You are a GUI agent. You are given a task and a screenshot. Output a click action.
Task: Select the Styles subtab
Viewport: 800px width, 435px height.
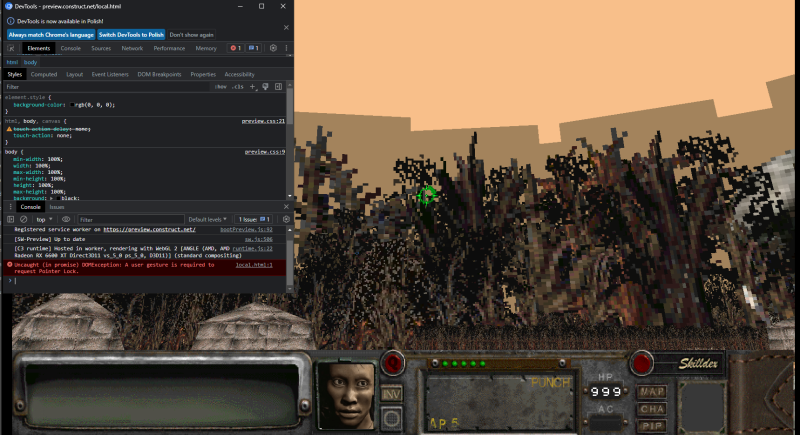coord(15,74)
